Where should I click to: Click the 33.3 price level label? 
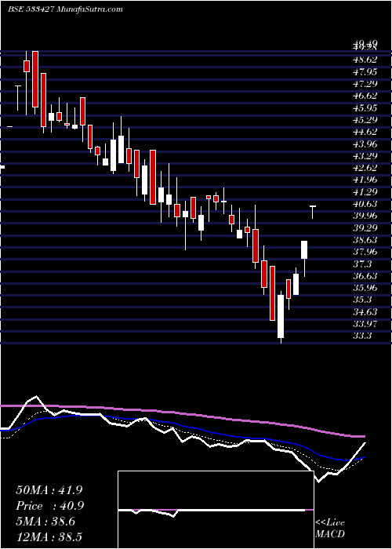363,335
